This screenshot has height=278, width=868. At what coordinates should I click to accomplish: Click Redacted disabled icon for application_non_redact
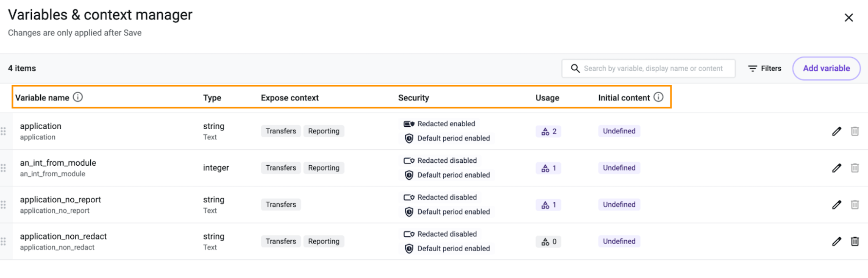tap(409, 234)
